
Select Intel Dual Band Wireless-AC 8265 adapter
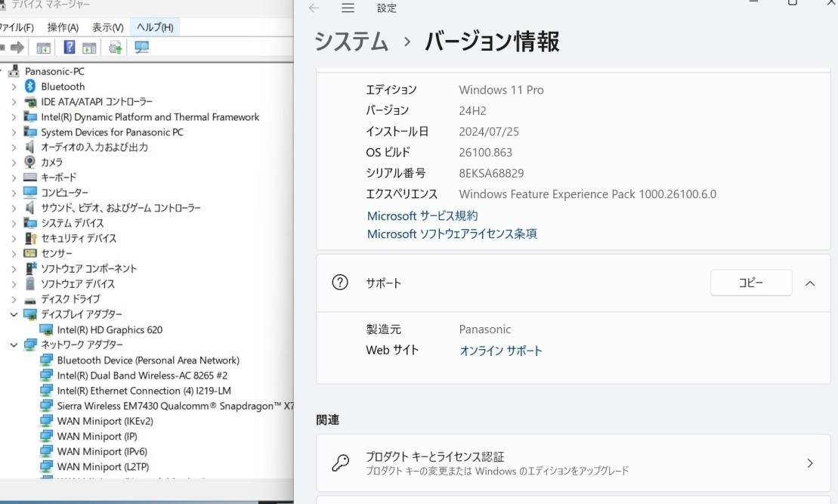(142, 376)
